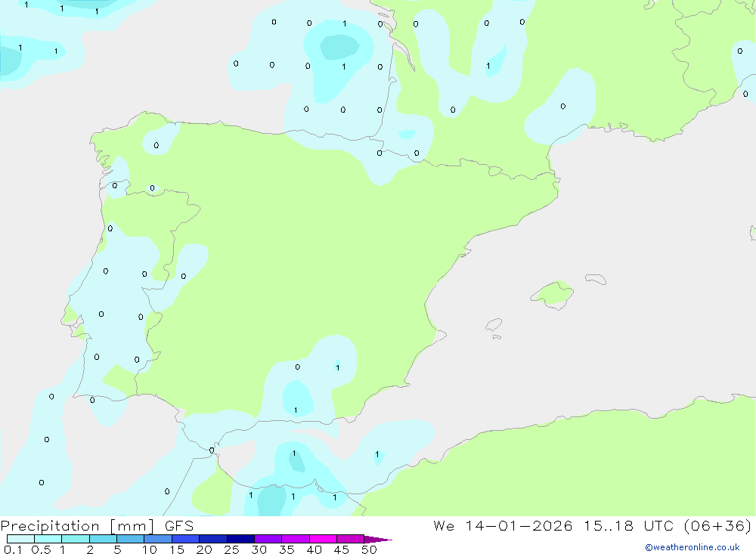
Task: Select the 20–25 mm legend color swatch
Action: pos(213,539)
